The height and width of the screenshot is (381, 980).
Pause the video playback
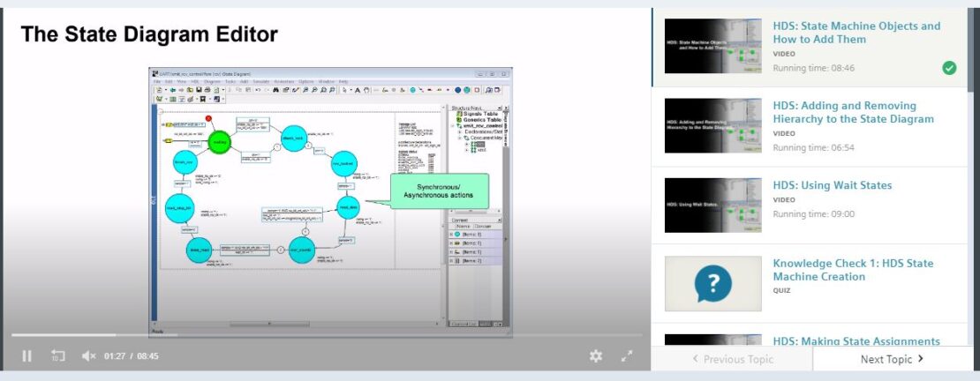point(26,356)
